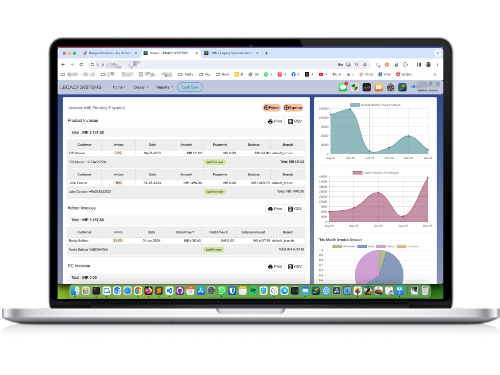Open Launchpad from the dock
The height and width of the screenshot is (375, 500).
click(x=86, y=291)
